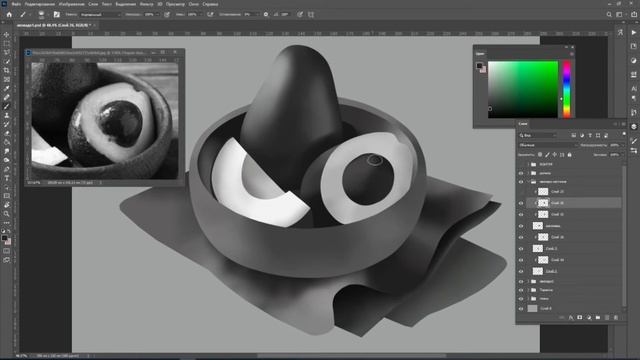The width and height of the screenshot is (640, 360).
Task: Pick a color in the green color field
Action: coord(523,89)
